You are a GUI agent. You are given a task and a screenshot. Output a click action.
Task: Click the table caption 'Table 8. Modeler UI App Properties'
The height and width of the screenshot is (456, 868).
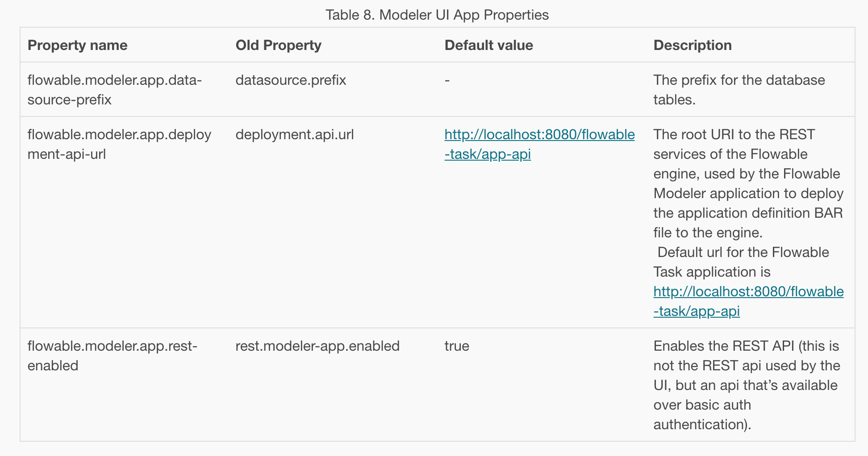tap(437, 15)
